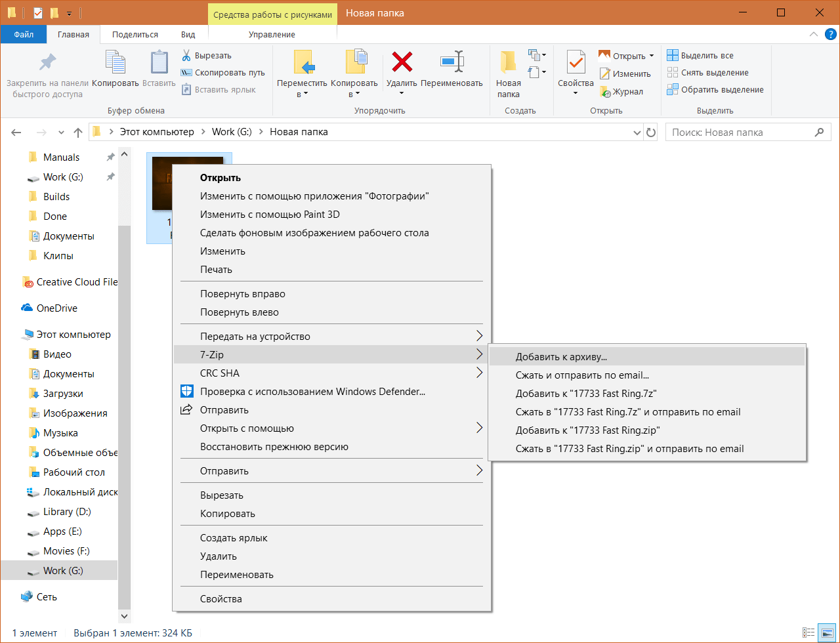
Task: Click the New folder icon
Action: 508,62
